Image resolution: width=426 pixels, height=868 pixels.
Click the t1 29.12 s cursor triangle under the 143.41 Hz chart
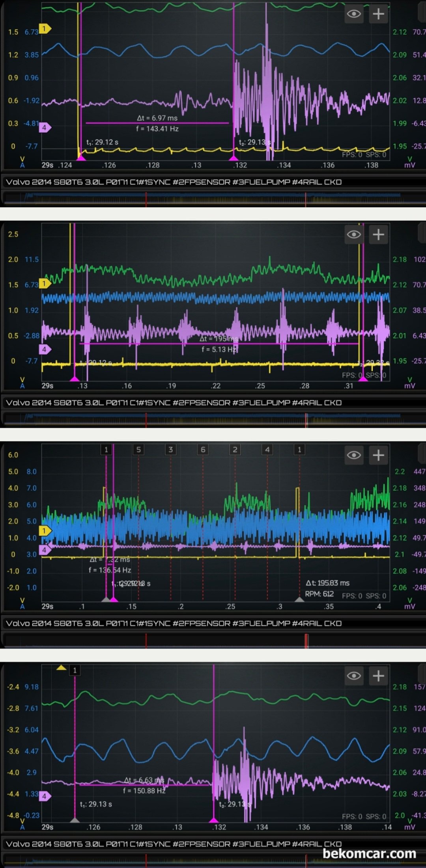click(81, 158)
